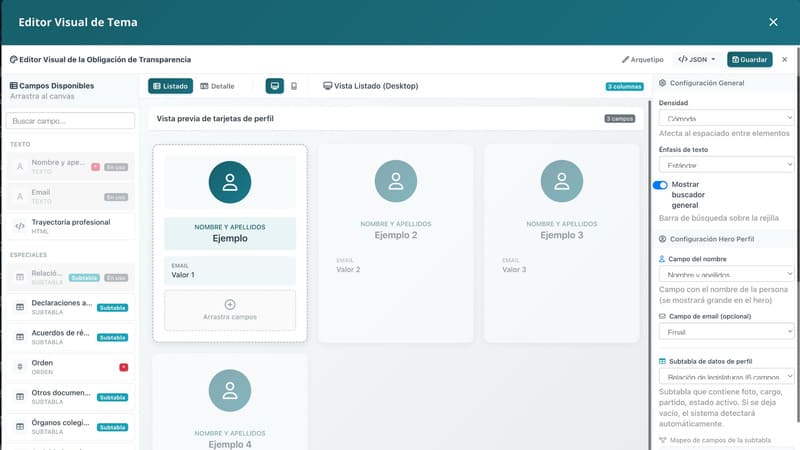The image size is (800, 450).
Task: Select mobile preview icon
Action: (294, 86)
